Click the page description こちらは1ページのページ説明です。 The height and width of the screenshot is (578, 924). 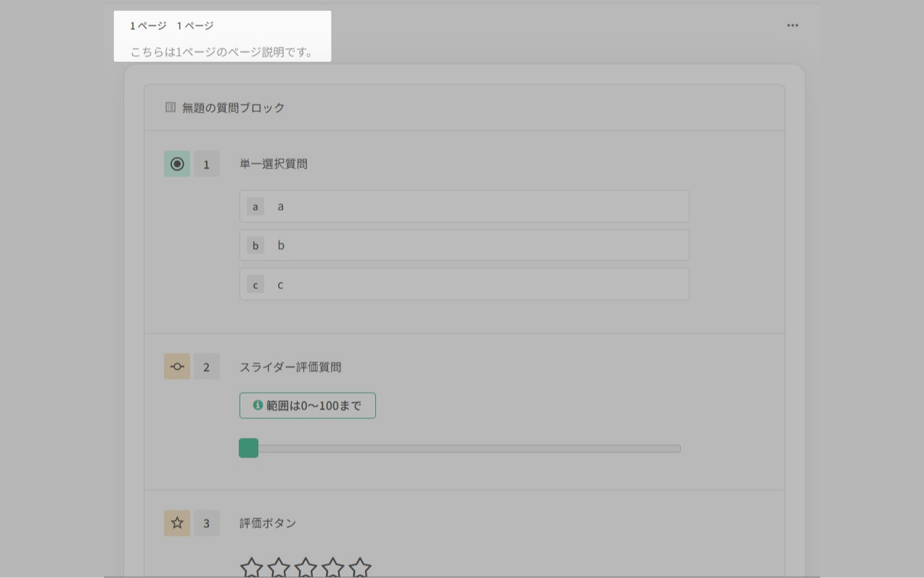[222, 52]
